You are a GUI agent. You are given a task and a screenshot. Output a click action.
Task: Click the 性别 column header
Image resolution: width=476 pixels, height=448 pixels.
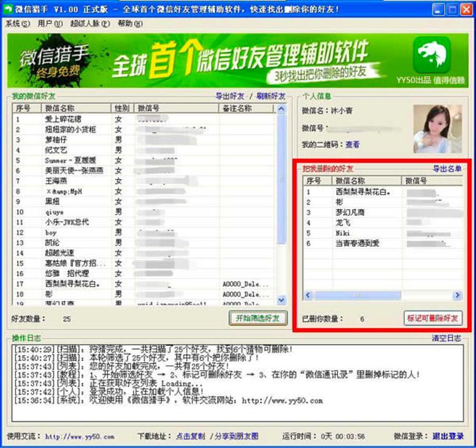122,108
